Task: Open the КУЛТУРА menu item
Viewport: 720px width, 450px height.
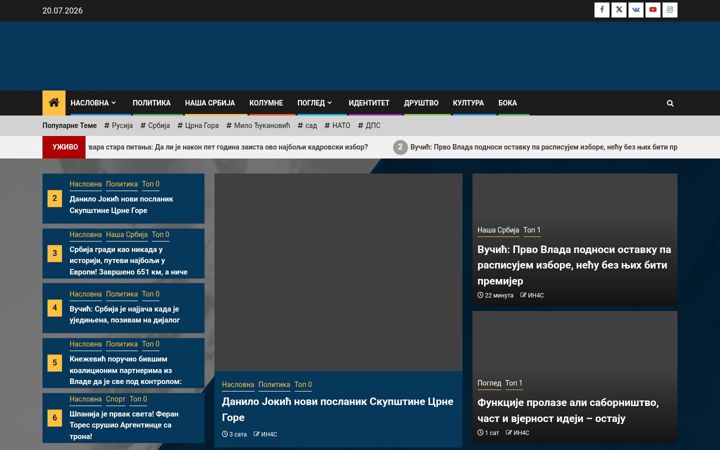Action: pos(468,103)
